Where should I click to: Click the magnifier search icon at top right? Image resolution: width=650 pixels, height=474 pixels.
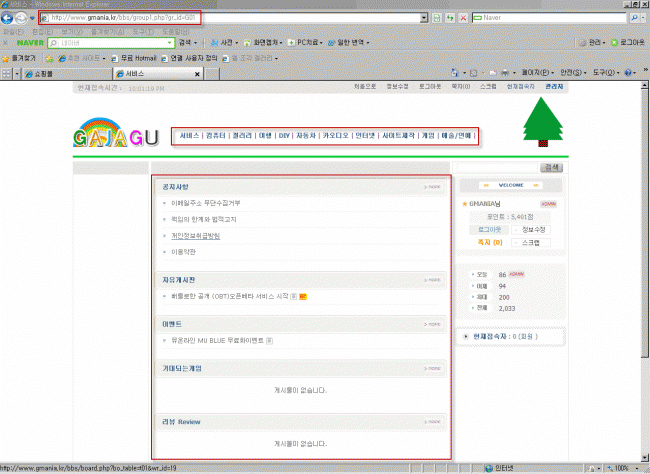pyautogui.click(x=634, y=18)
